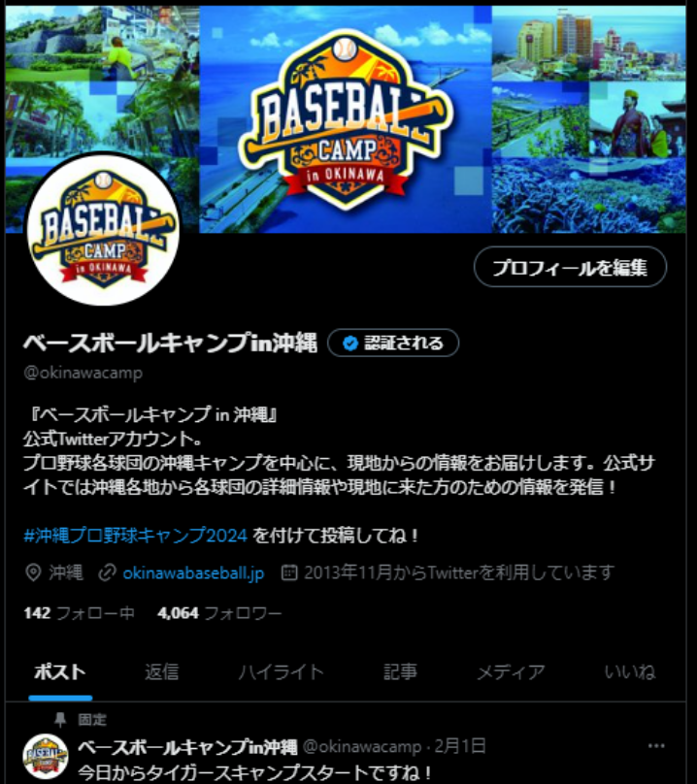
Task: Switch to the メディア tab
Action: point(511,672)
